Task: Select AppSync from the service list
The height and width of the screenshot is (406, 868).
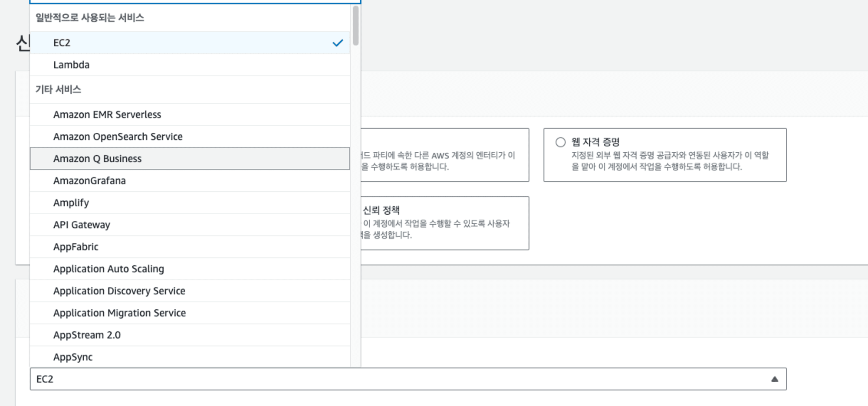Action: 190,357
